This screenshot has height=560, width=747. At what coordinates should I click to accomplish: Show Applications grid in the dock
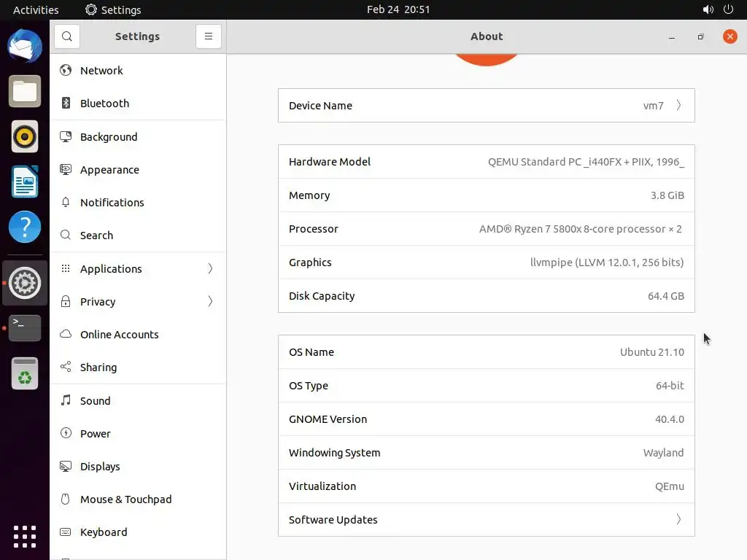point(25,537)
